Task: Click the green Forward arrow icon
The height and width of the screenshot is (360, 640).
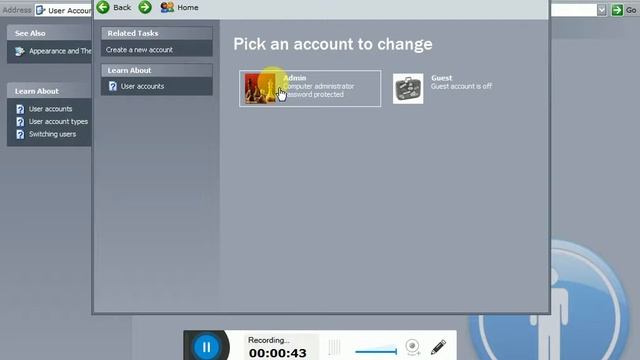Action: pyautogui.click(x=145, y=7)
